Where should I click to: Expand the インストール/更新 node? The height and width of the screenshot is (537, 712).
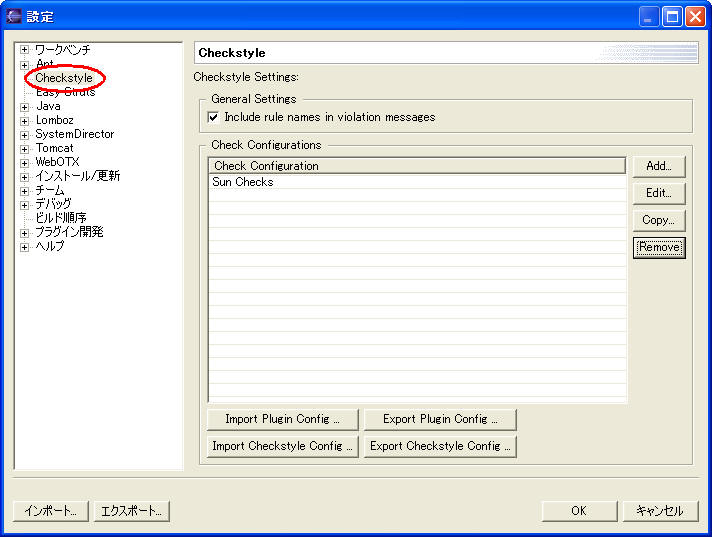tap(24, 176)
